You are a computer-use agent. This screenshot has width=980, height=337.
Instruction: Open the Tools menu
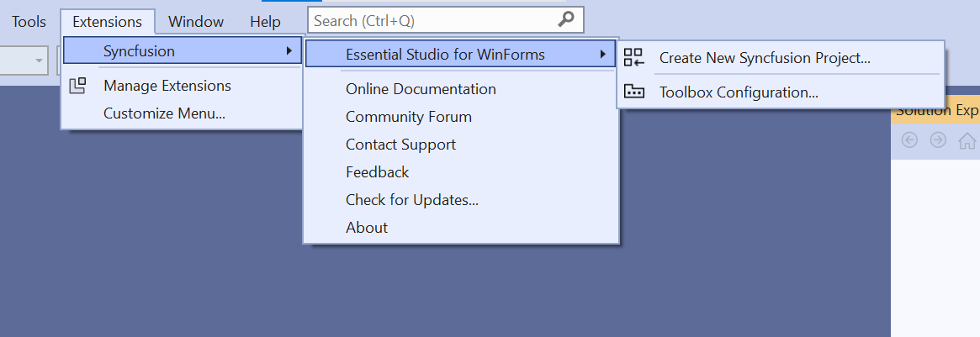(x=29, y=22)
